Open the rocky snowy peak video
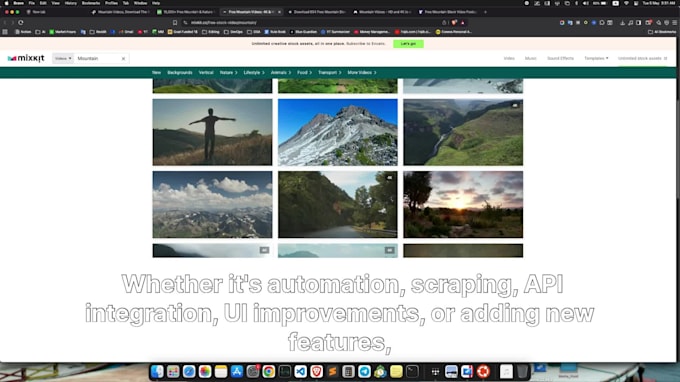This screenshot has height=382, width=680. click(x=338, y=132)
